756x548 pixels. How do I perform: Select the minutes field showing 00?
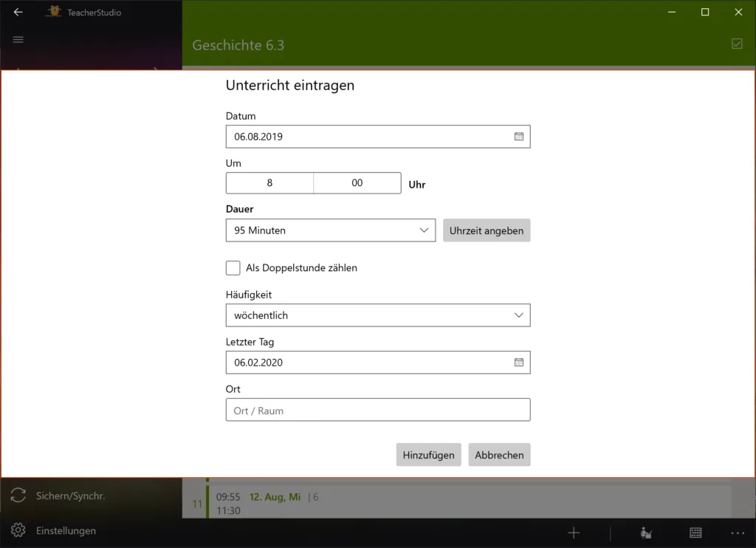pos(357,183)
